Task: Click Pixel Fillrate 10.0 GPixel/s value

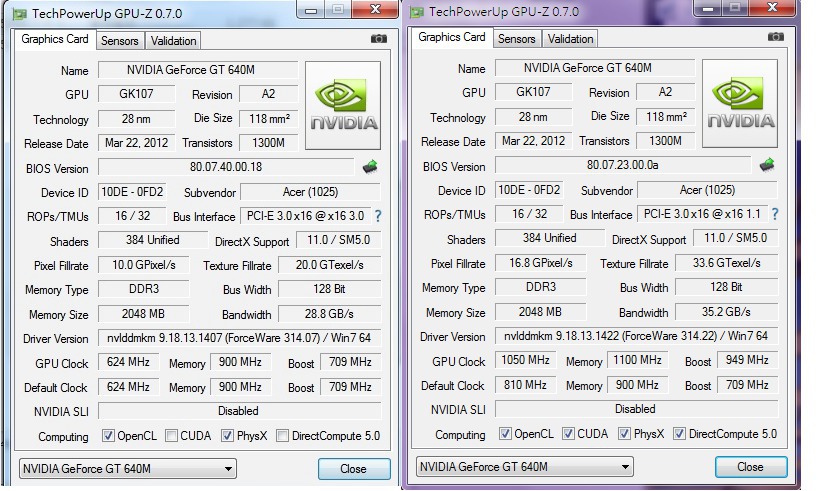Action: point(143,265)
